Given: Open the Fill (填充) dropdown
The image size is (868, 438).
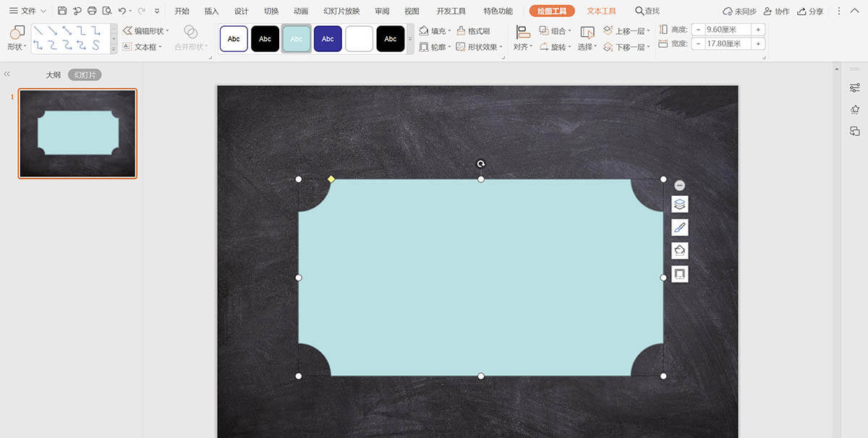Looking at the screenshot, I should coord(435,31).
